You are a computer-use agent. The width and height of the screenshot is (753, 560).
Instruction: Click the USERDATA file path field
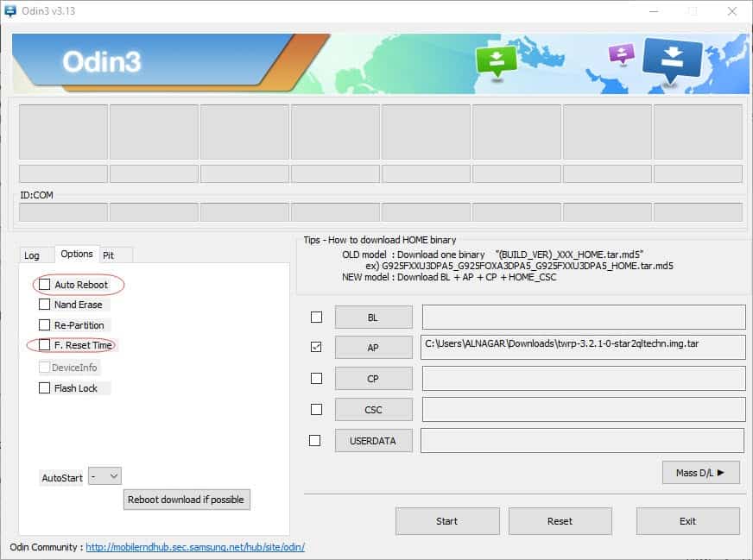[x=583, y=441]
